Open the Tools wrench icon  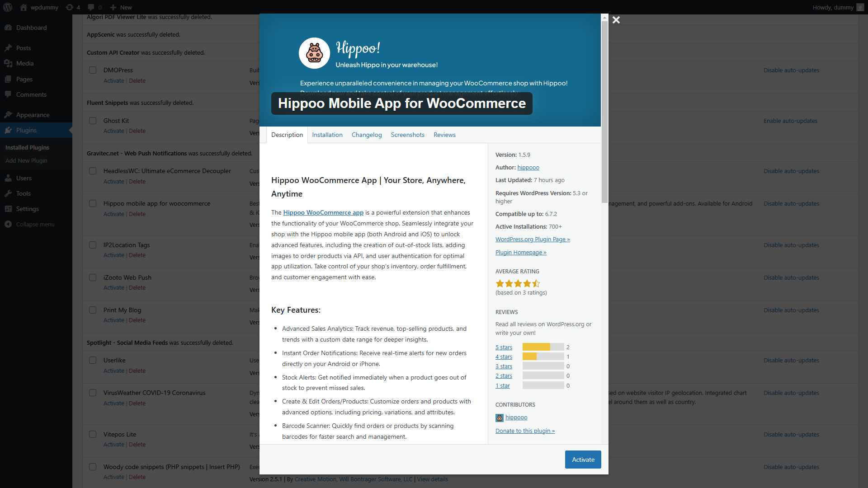pos(8,193)
